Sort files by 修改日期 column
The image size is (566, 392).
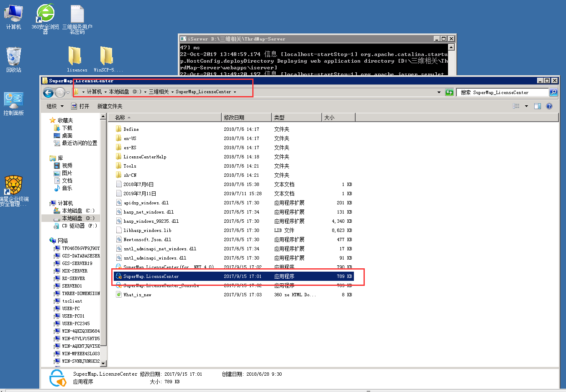coord(246,117)
